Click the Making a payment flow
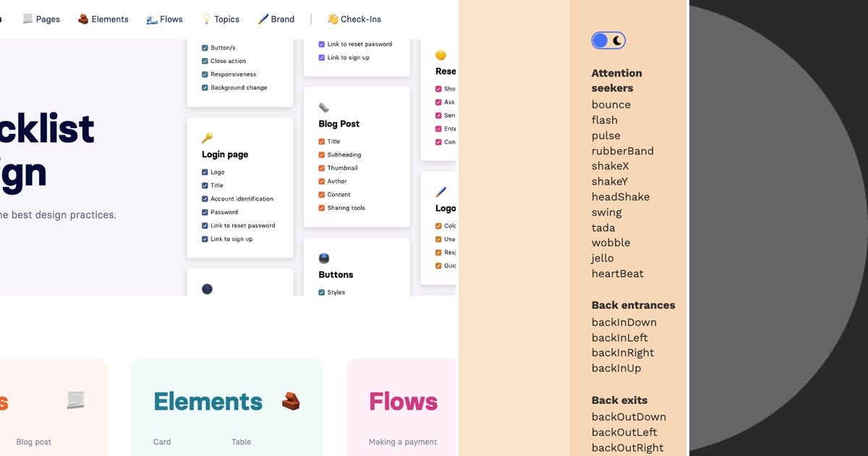 coord(401,442)
